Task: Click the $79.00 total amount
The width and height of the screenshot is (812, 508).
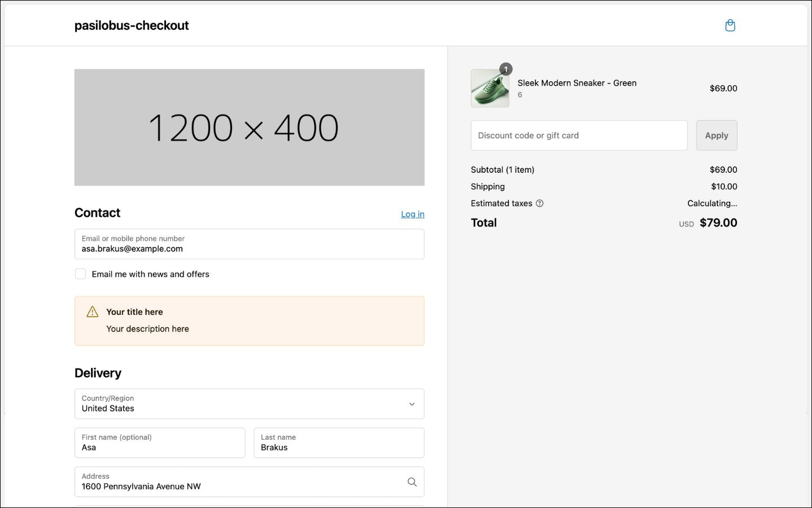Action: (x=718, y=223)
